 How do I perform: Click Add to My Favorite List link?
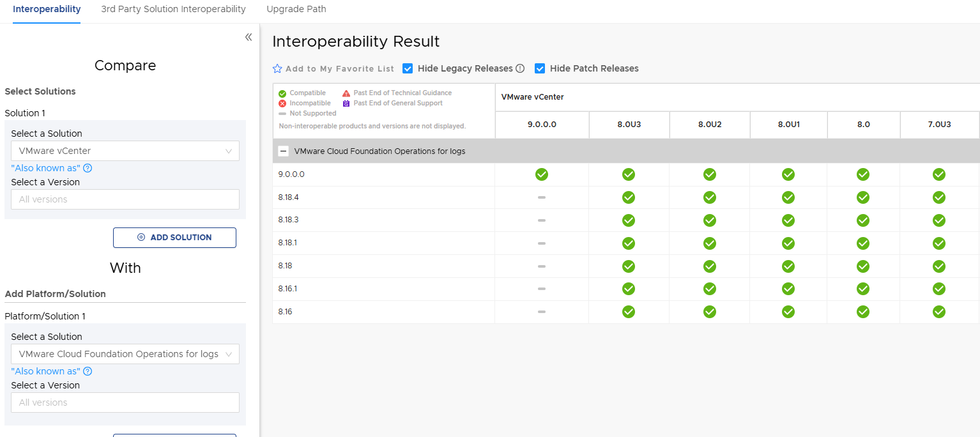click(x=339, y=69)
